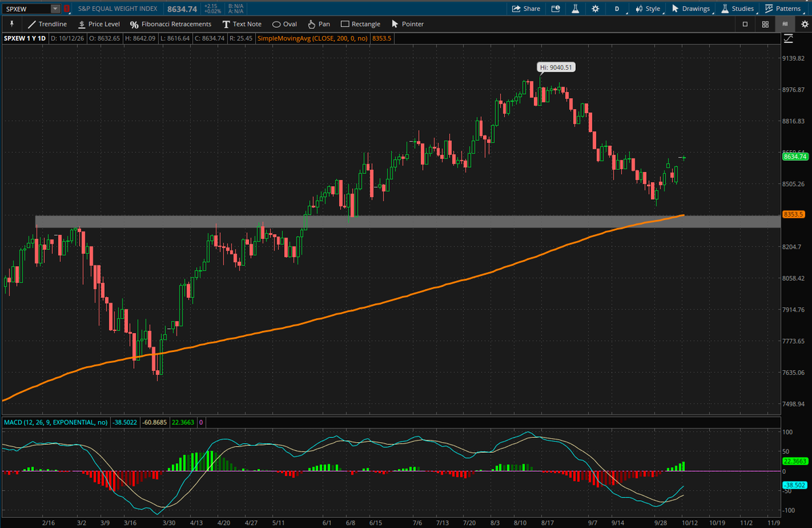This screenshot has width=812, height=528.
Task: Click the SPXEW symbol input field
Action: [26, 9]
